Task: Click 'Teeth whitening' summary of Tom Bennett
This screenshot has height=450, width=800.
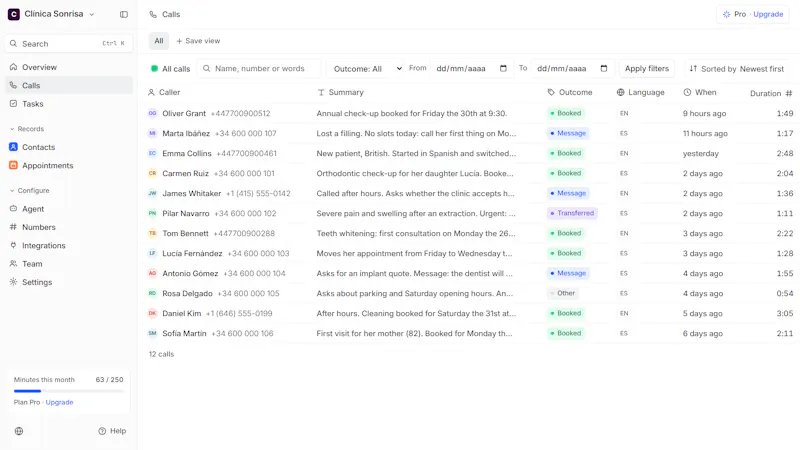Action: tap(416, 233)
